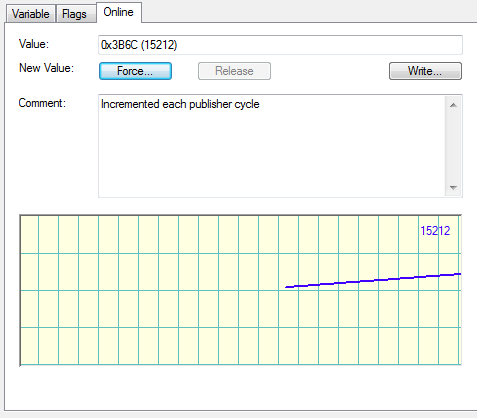Click the 'Value:' label

click(x=34, y=44)
